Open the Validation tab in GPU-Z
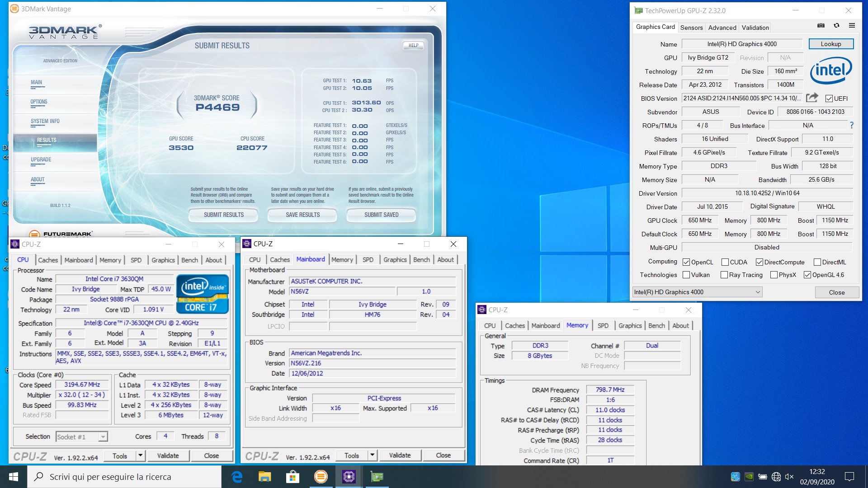Image resolution: width=868 pixels, height=488 pixels. pos(755,28)
